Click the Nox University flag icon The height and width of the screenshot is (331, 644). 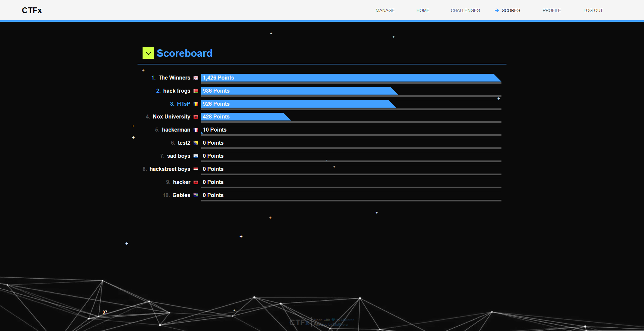coord(196,117)
